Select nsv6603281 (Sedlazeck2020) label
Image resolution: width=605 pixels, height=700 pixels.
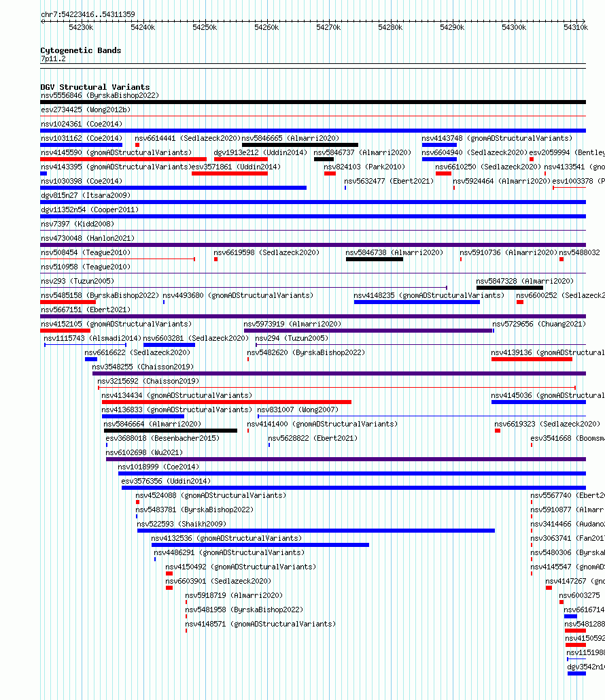(195, 338)
